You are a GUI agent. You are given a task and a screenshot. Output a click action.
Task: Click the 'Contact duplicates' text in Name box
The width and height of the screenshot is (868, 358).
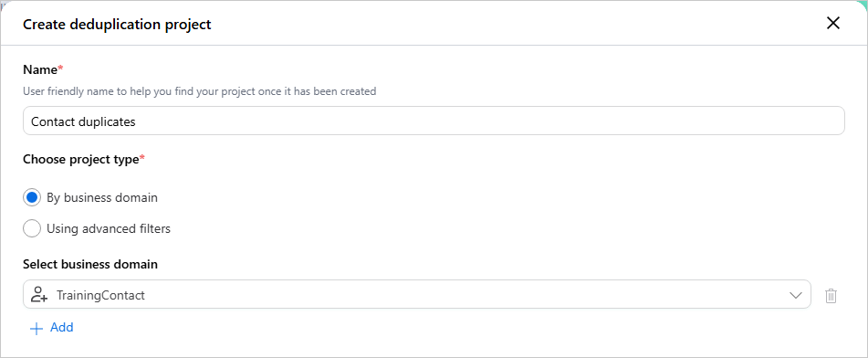84,121
